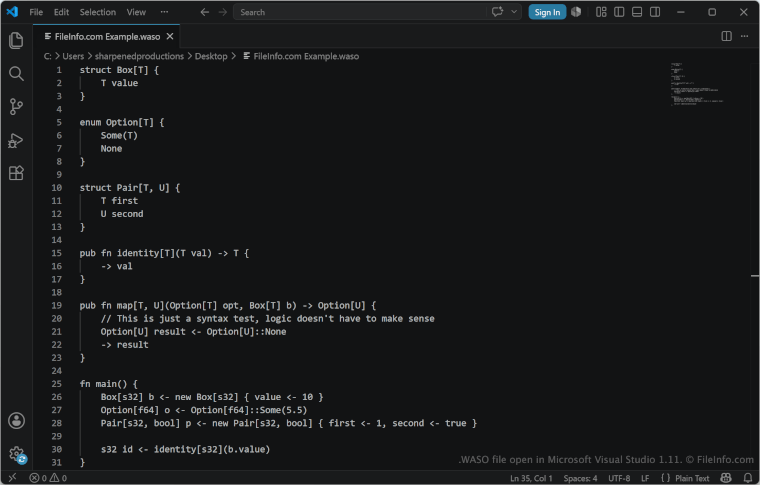Click the minimap code overview

(697, 83)
